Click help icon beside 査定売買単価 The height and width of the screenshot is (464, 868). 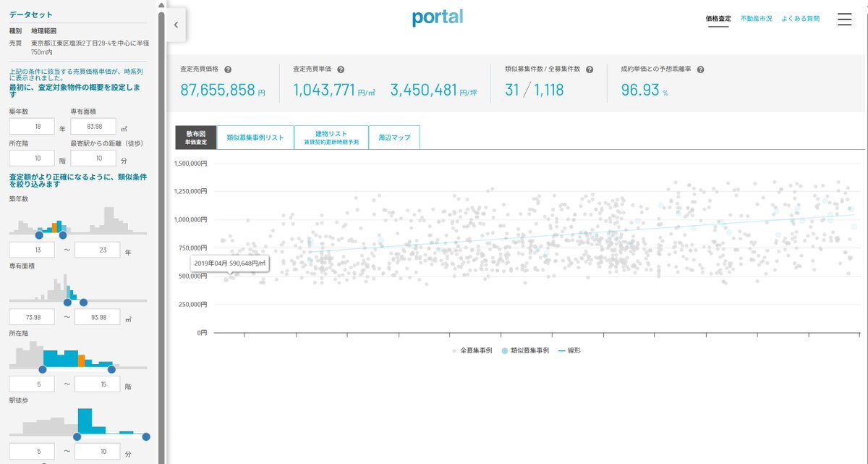click(341, 69)
